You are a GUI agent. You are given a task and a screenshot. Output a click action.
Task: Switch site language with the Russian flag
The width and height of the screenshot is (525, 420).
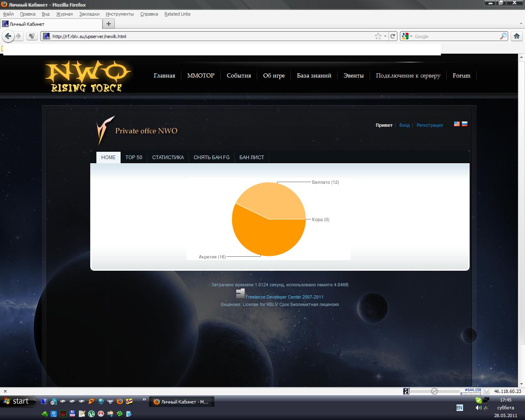465,124
